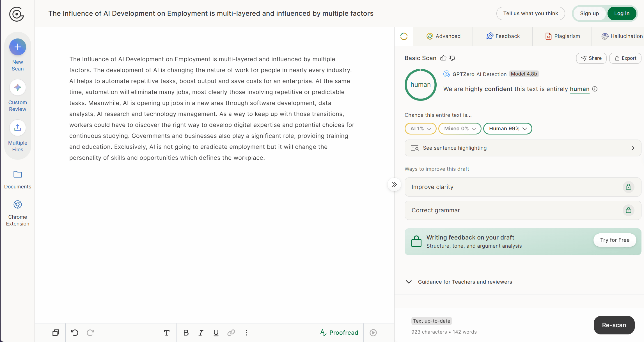
Task: Toggle underline formatting
Action: click(x=216, y=333)
